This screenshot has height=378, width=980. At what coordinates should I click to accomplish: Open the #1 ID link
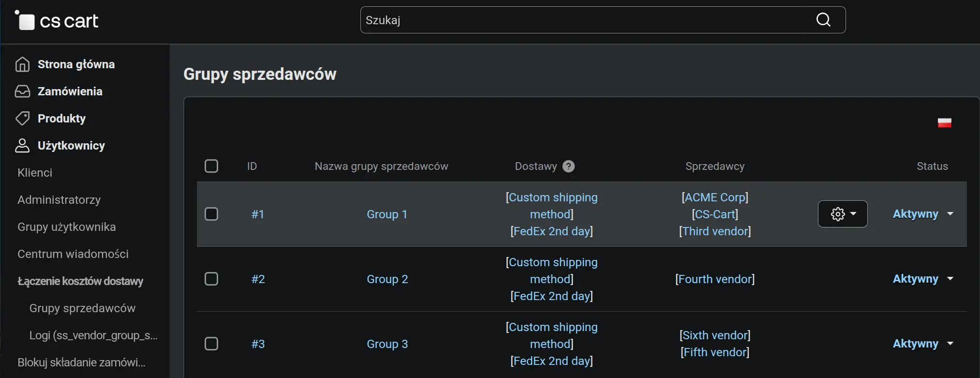click(x=258, y=214)
